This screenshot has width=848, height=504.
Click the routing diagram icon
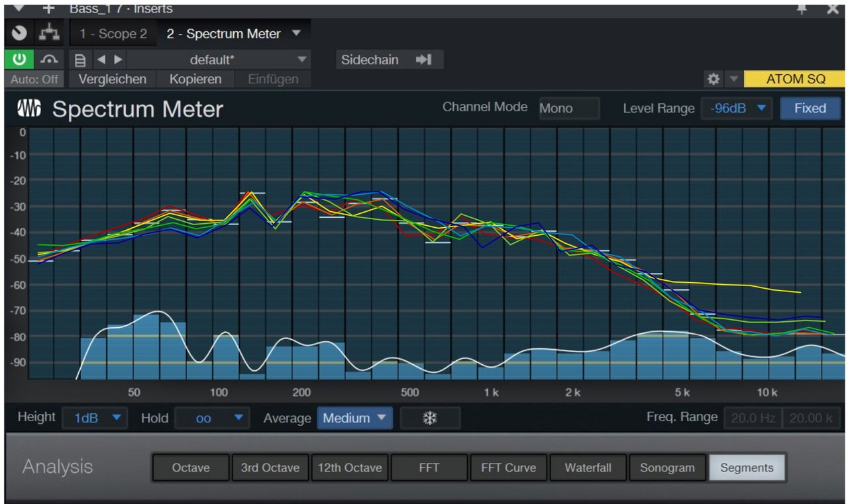[x=50, y=33]
